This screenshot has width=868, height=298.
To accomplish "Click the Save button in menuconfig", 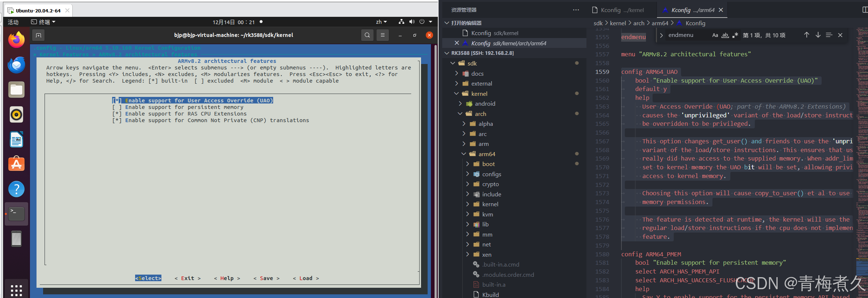I will (266, 278).
